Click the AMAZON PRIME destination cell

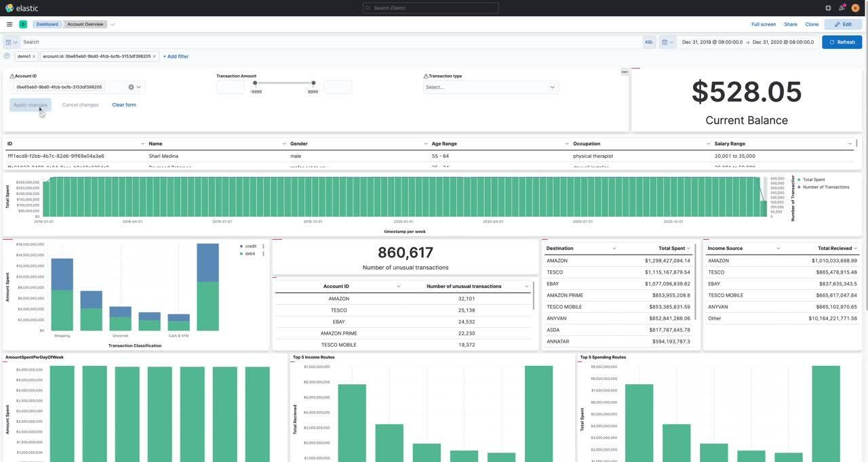pyautogui.click(x=565, y=295)
